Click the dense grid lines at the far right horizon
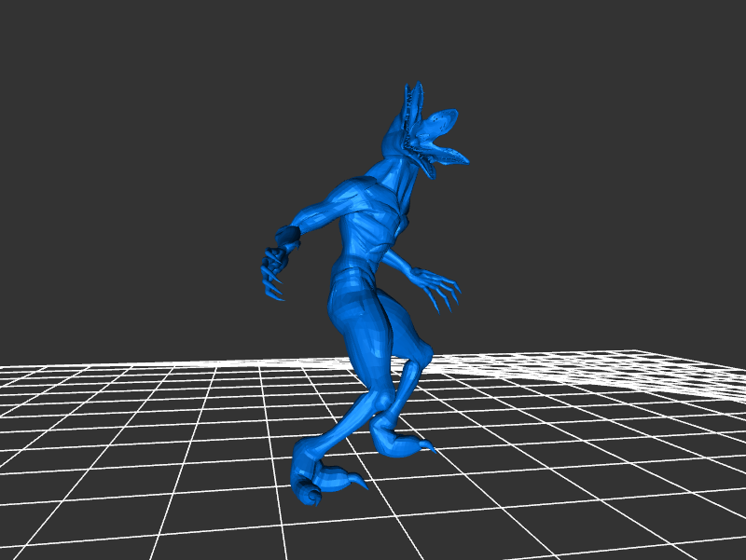Screen dimensions: 746x560 [x=671, y=373]
